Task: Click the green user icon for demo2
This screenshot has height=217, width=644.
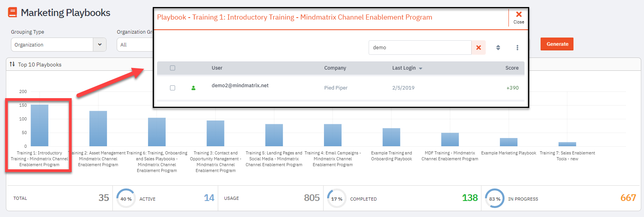Action: click(193, 88)
